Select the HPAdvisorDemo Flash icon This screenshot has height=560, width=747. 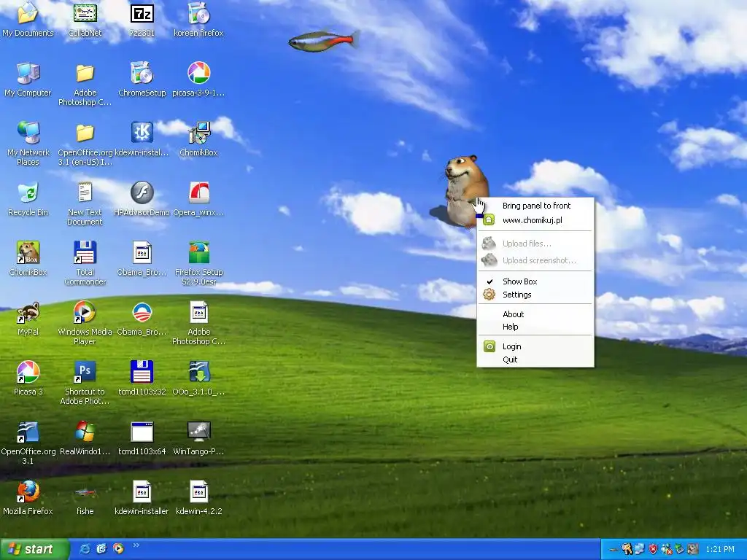142,199
